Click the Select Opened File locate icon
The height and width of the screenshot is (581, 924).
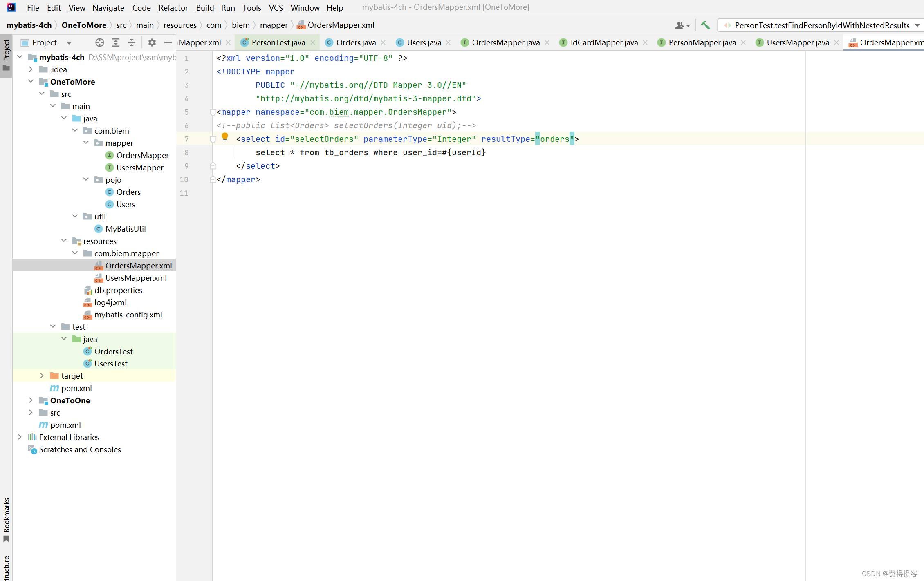pos(99,42)
